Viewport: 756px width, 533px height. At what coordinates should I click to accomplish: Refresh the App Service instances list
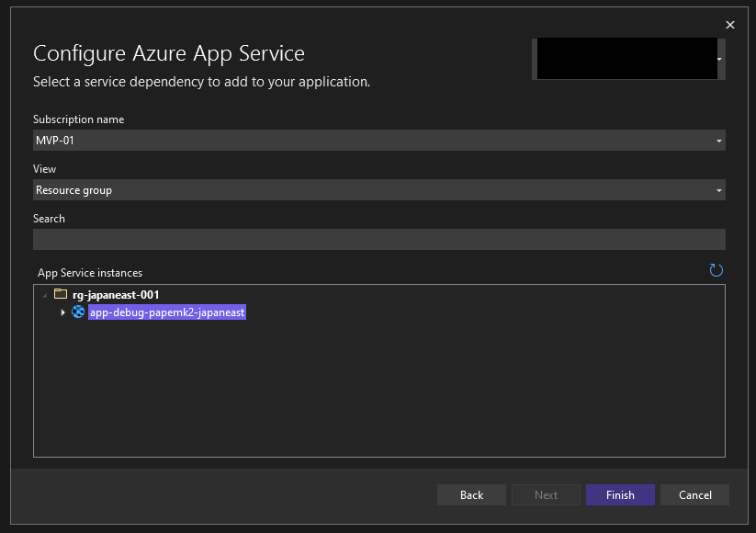716,270
